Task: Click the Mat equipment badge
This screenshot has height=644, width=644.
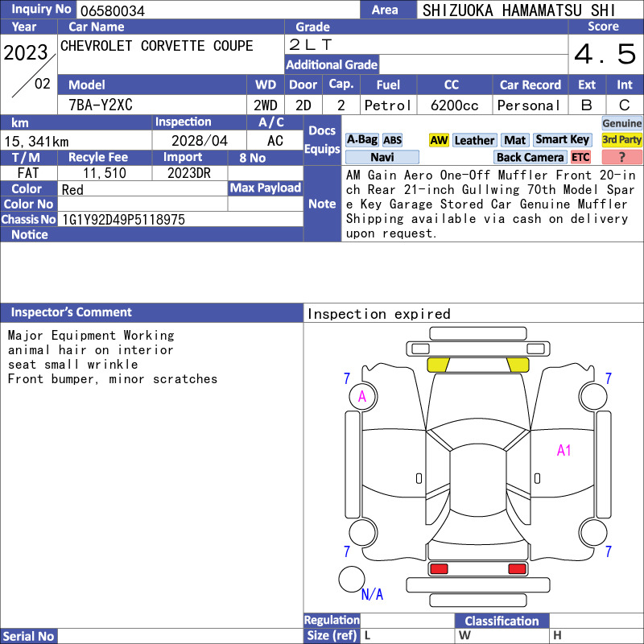Action: click(514, 140)
